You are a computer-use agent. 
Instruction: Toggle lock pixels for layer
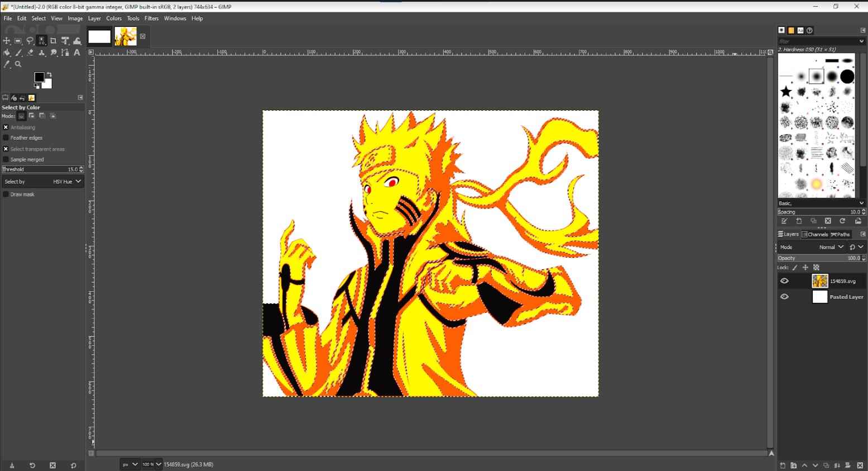[795, 268]
